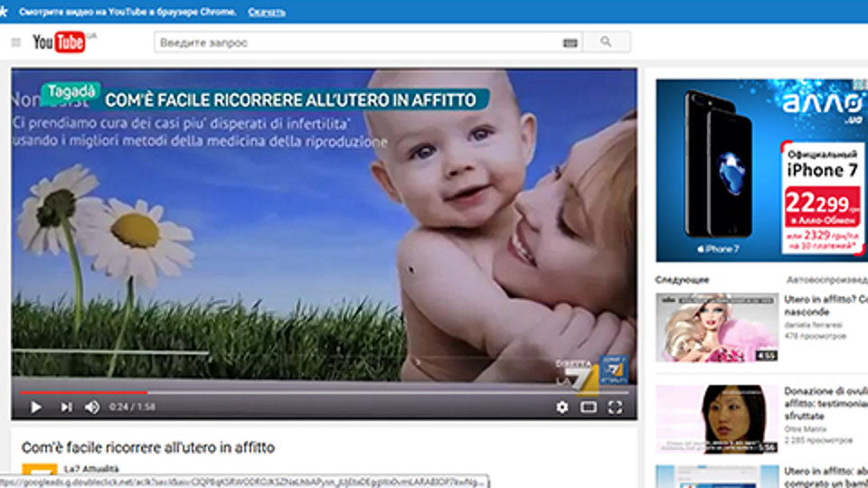
Task: Open the dark-haired woman video thumbnail
Action: point(717,418)
